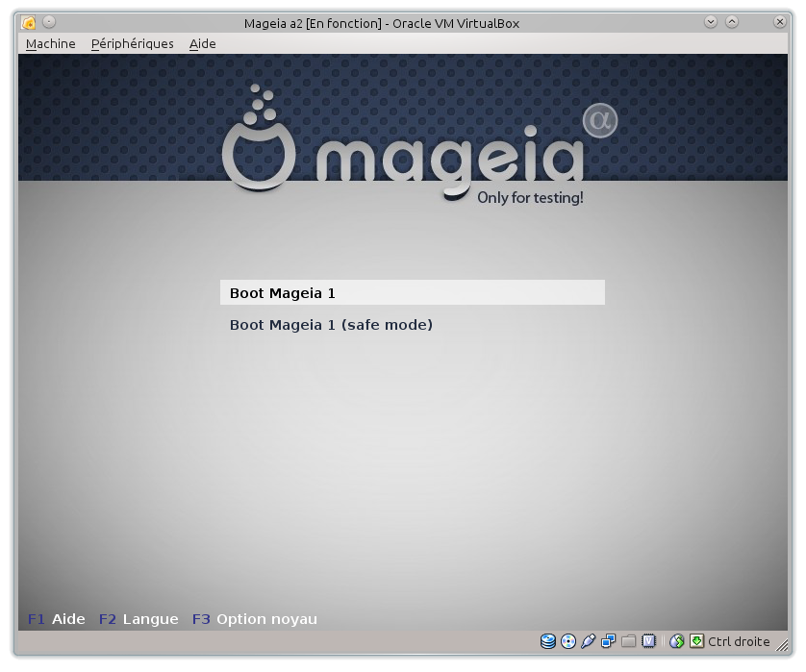
Task: Close the VirtualBox window
Action: [x=780, y=22]
